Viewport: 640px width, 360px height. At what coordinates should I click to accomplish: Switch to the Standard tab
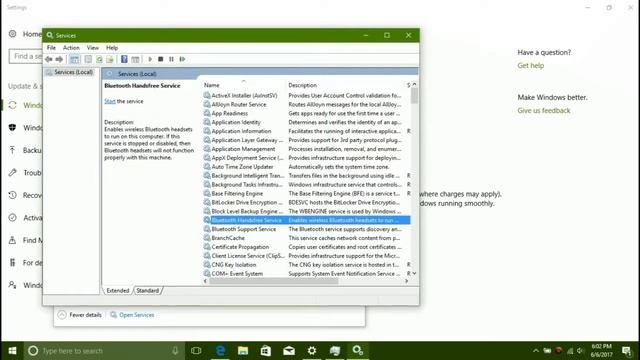point(147,291)
